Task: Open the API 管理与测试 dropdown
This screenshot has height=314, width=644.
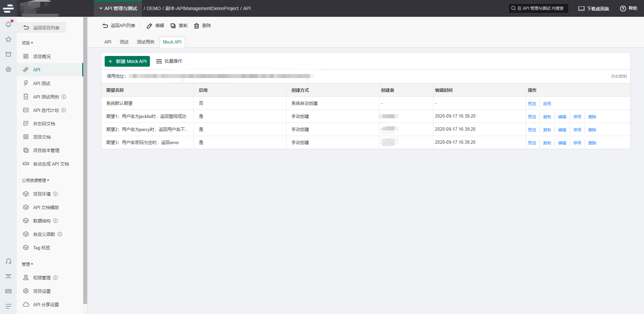Action: pos(118,8)
